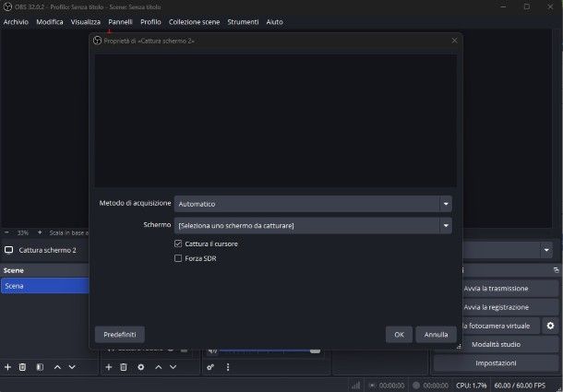Confirm the dialog with OK
The width and height of the screenshot is (563, 392).
pos(399,335)
